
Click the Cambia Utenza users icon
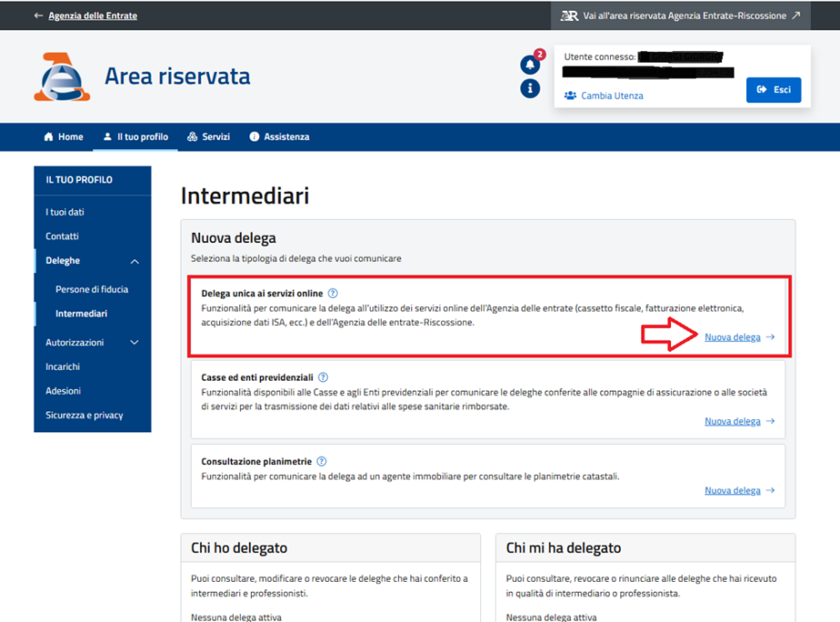(571, 95)
